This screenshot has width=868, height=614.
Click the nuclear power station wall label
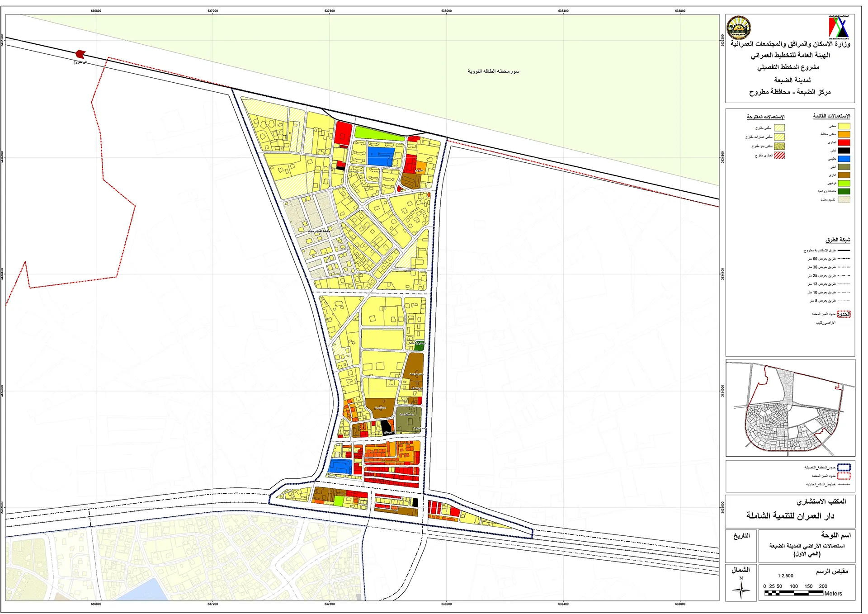point(493,71)
